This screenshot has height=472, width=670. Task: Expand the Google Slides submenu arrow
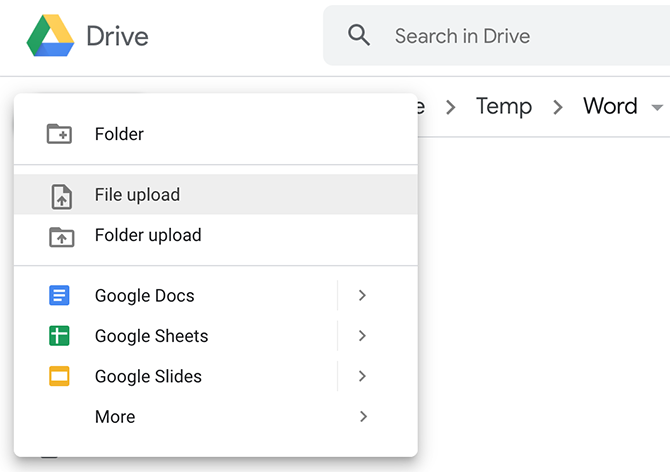tap(362, 377)
